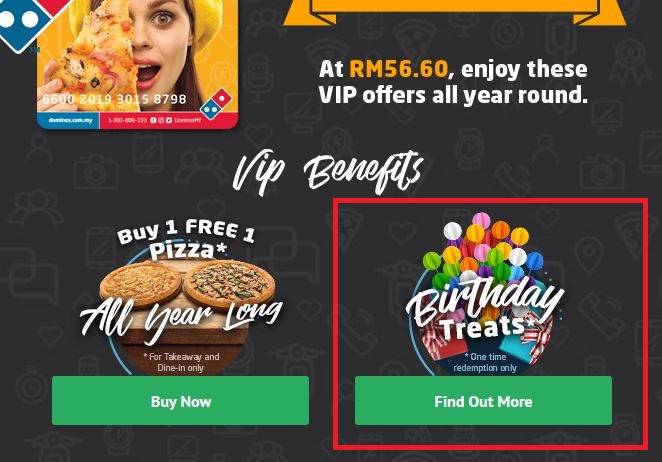
Task: Click the One time redemption only note
Action: pyautogui.click(x=485, y=362)
